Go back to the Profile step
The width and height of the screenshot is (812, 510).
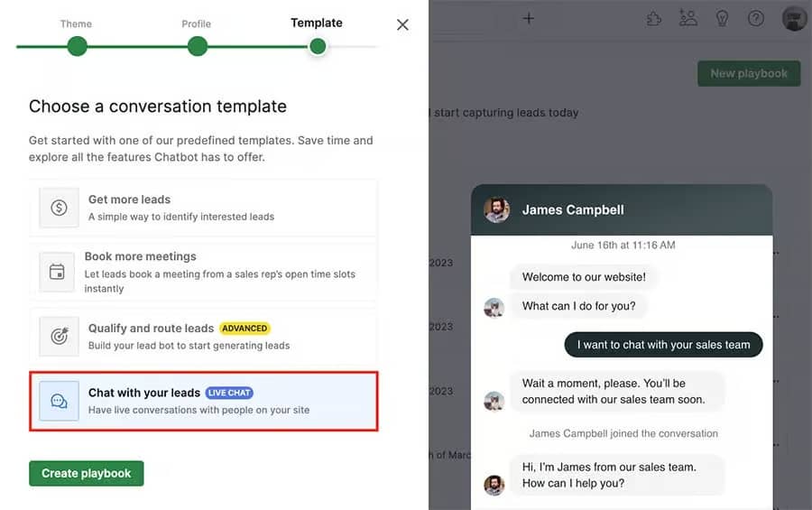tap(198, 46)
